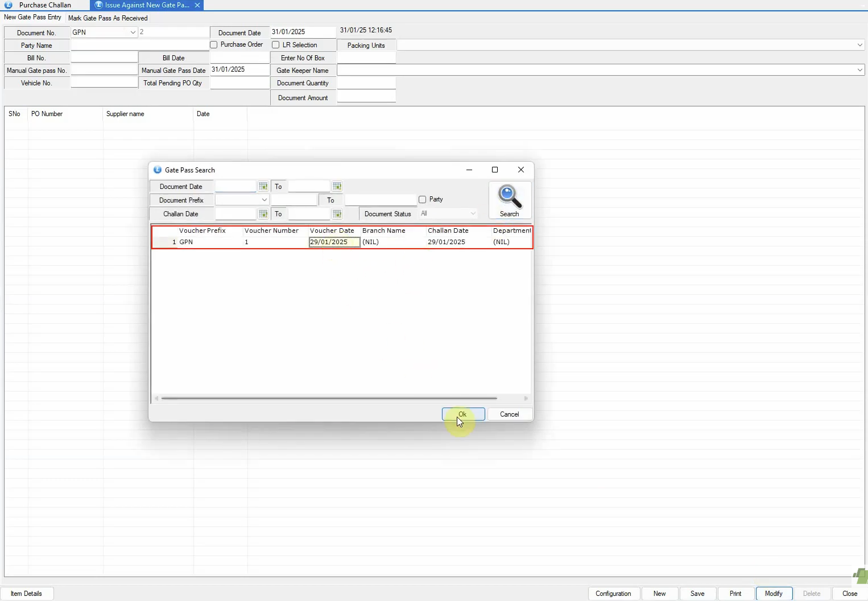Open Mark Gate Pass As Received menu
The image size is (868, 601).
108,18
